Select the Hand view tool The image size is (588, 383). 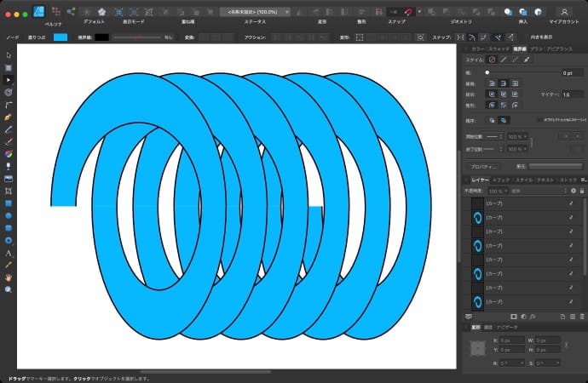click(9, 277)
